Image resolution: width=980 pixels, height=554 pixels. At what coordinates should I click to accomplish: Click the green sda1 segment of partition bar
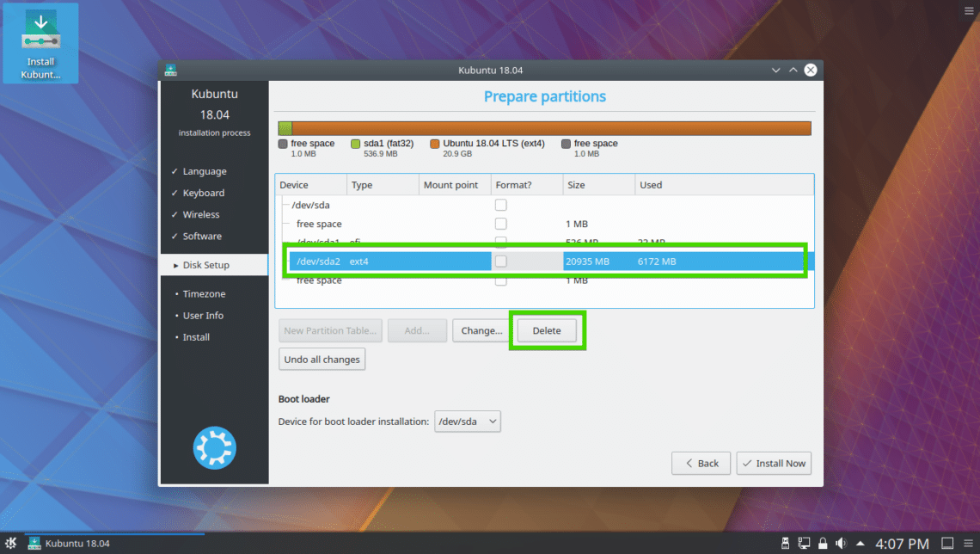point(285,128)
